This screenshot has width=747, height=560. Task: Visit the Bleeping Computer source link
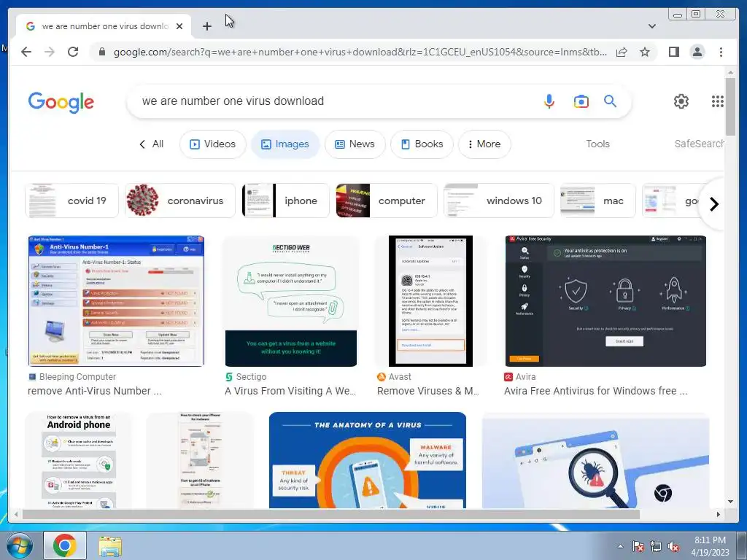point(72,377)
